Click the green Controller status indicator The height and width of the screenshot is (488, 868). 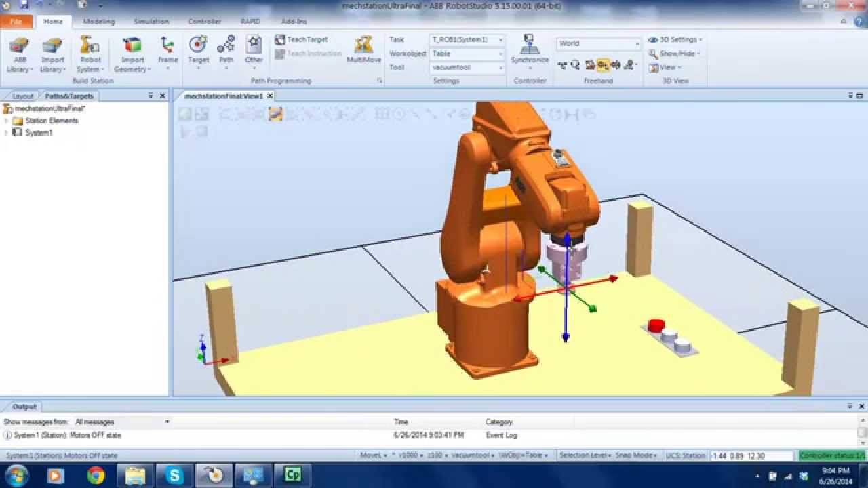(833, 455)
